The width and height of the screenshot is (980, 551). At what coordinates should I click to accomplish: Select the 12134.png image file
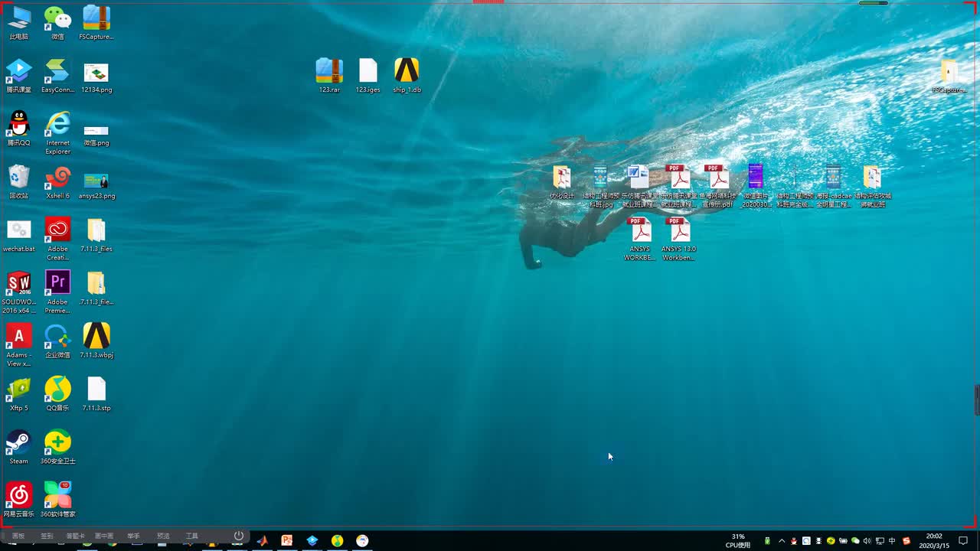(x=96, y=77)
